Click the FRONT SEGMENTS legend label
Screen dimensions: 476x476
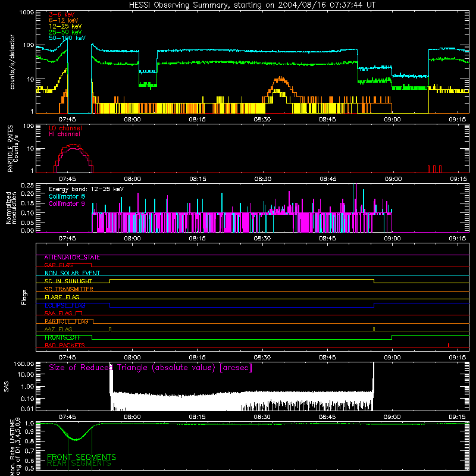point(82,457)
